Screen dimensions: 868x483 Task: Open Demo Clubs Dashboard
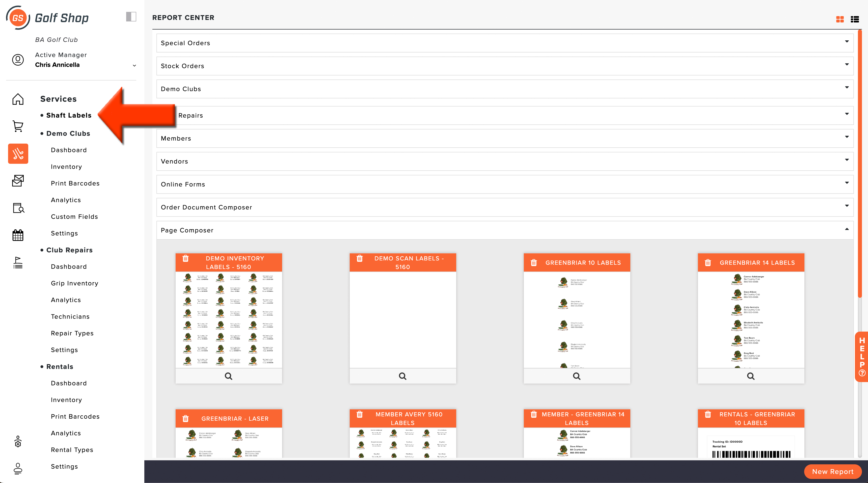pos(69,150)
